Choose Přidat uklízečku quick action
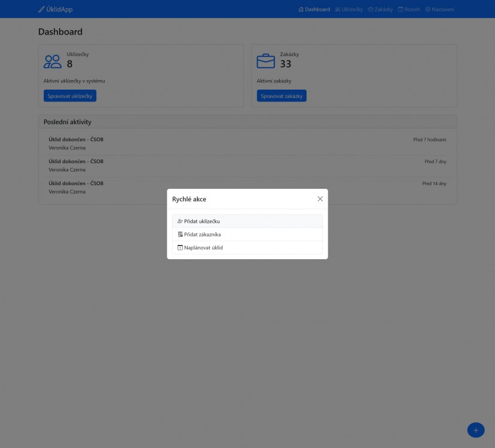This screenshot has height=448, width=495. pyautogui.click(x=247, y=221)
